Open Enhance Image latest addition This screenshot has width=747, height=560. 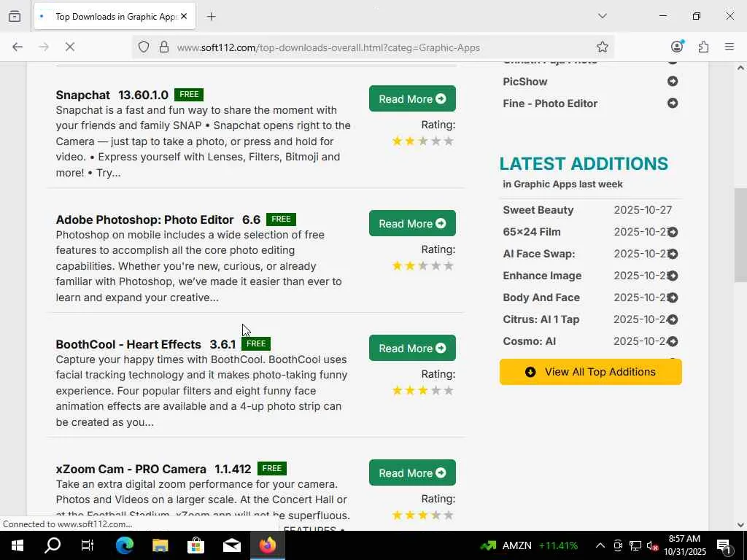pos(542,276)
